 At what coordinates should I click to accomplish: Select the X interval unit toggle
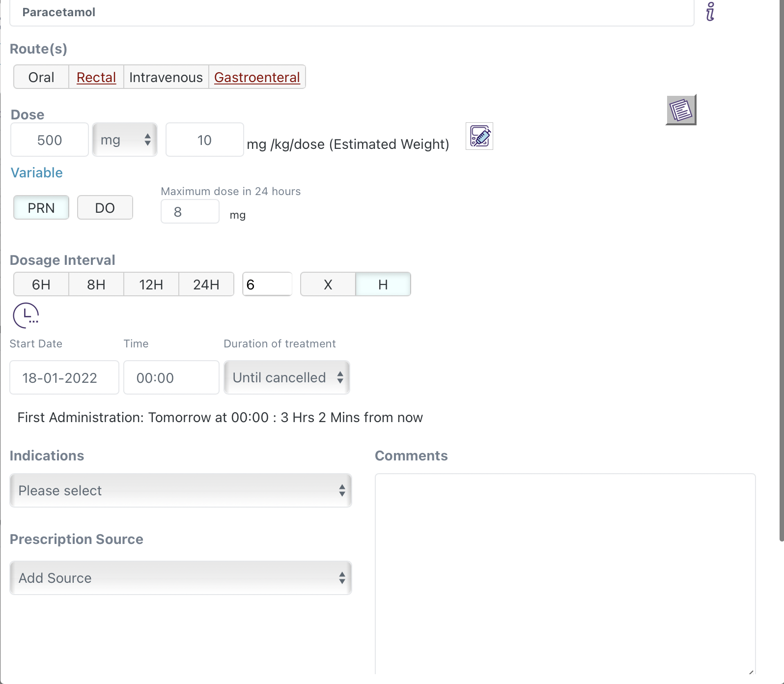coord(328,285)
